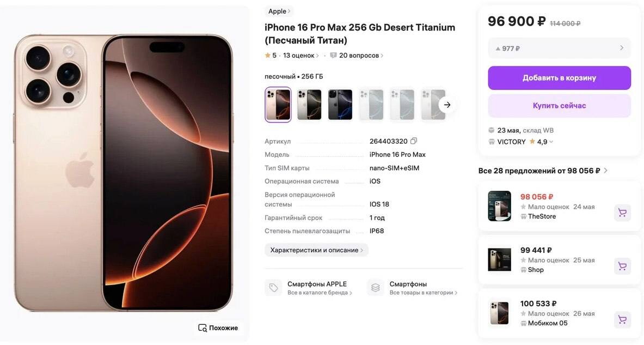
Task: Select the selected desert titanium variant
Action: [x=278, y=105]
